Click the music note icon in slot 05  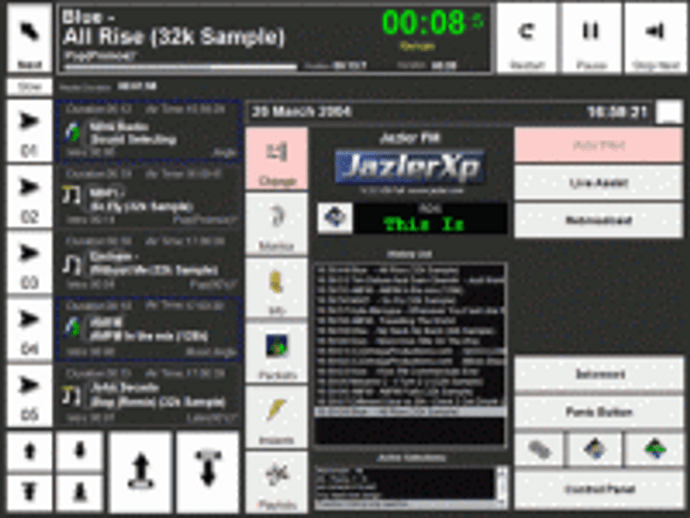(x=71, y=394)
